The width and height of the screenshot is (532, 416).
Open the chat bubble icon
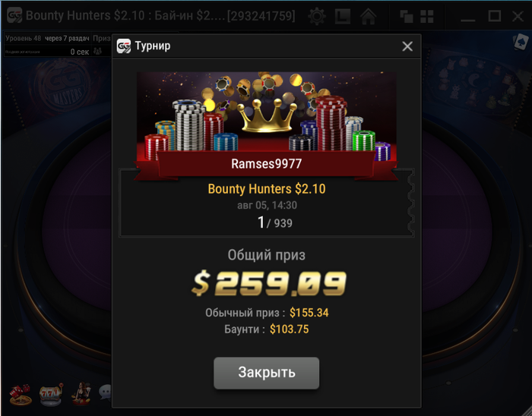(x=105, y=392)
